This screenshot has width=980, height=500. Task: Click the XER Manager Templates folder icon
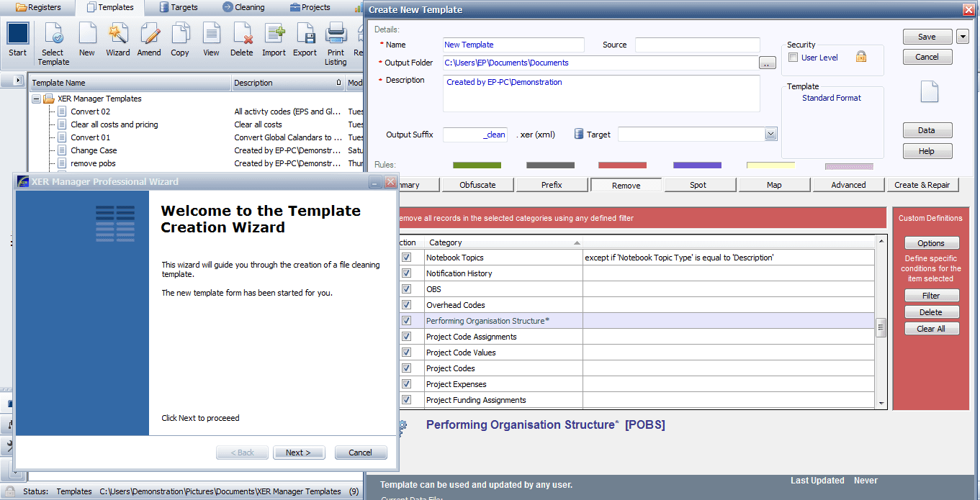point(48,99)
